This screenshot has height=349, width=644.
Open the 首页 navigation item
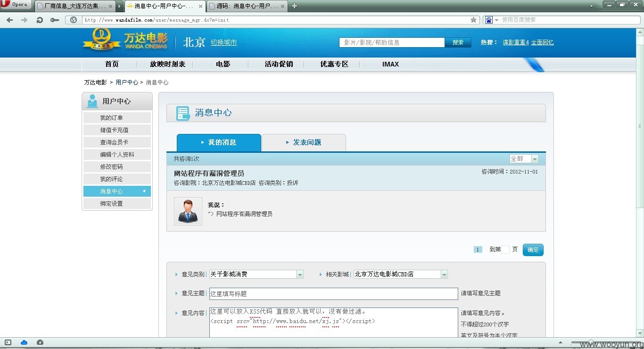112,64
